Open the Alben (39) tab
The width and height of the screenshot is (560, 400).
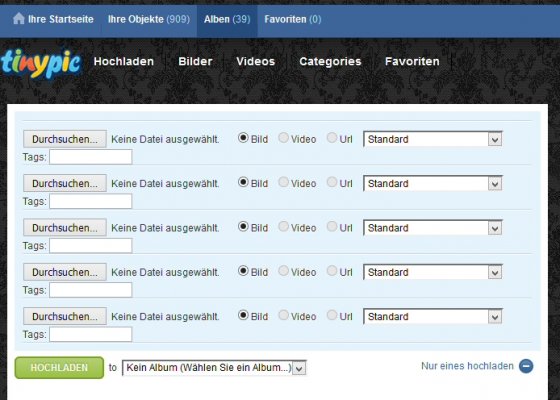pyautogui.click(x=227, y=19)
